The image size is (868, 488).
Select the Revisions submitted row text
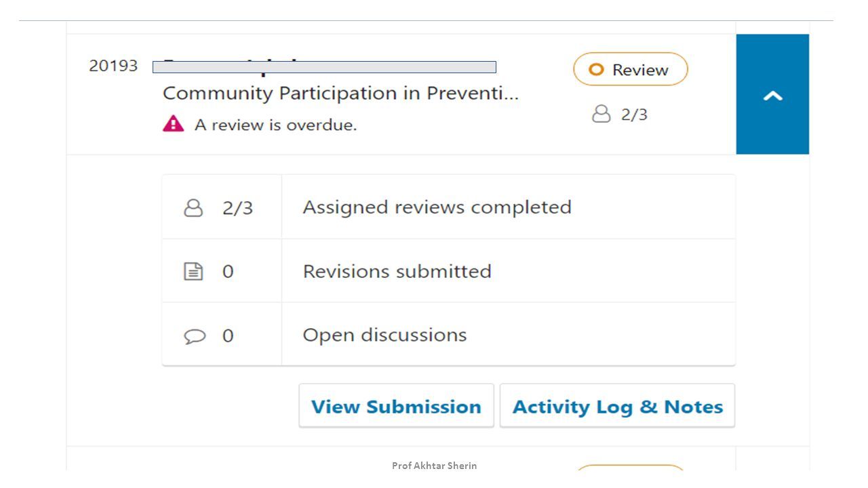pos(397,271)
